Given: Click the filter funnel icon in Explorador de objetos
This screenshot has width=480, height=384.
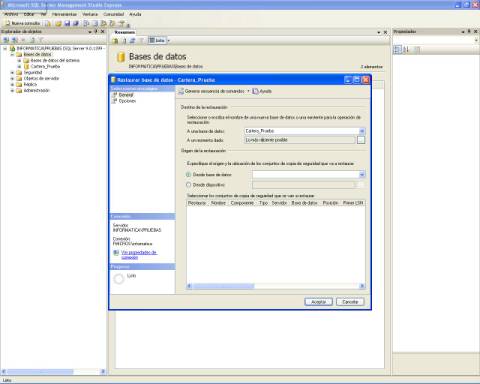Looking at the screenshot, I should click(x=41, y=40).
